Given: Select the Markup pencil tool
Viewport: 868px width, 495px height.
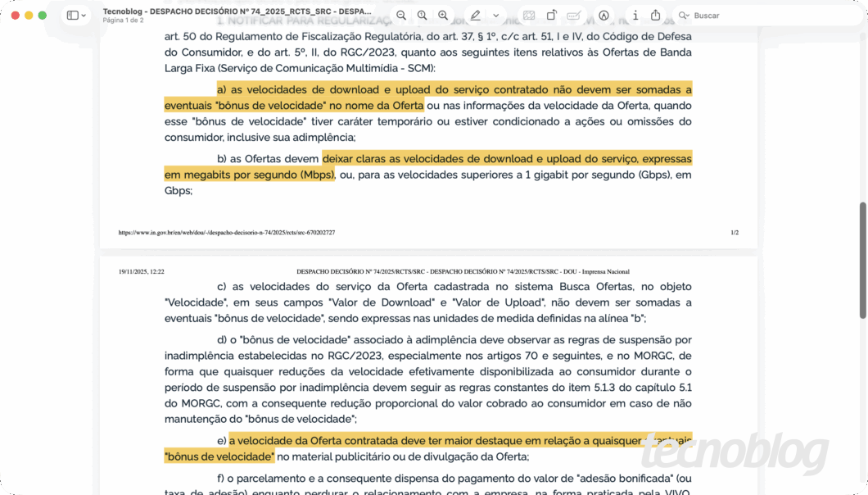Looking at the screenshot, I should tap(476, 15).
